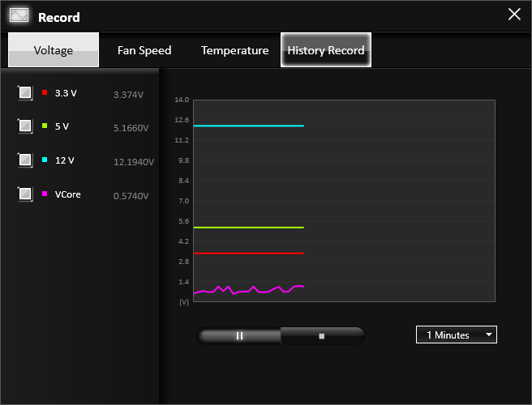Click the red 3.3 V color swatch
The width and height of the screenshot is (532, 405).
pos(45,93)
